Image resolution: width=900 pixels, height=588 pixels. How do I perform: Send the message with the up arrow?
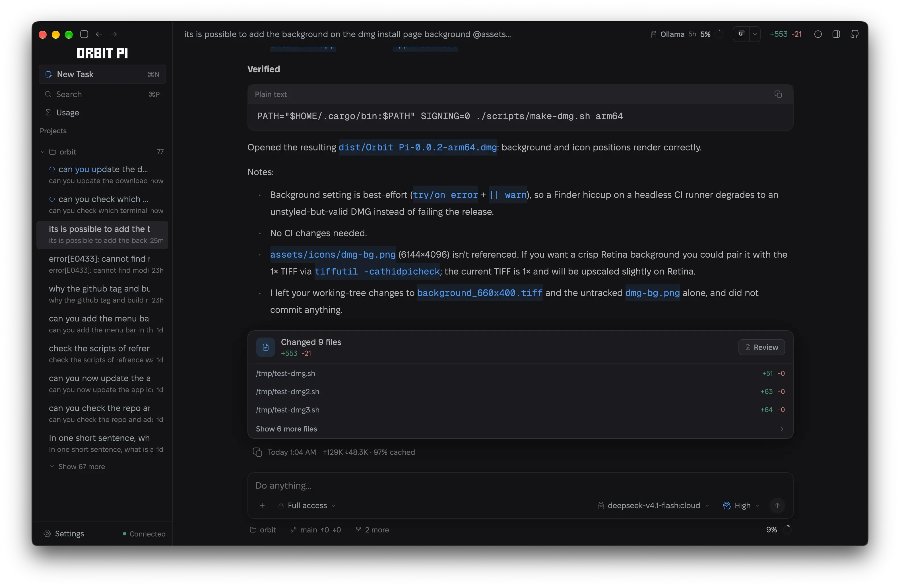(x=777, y=506)
